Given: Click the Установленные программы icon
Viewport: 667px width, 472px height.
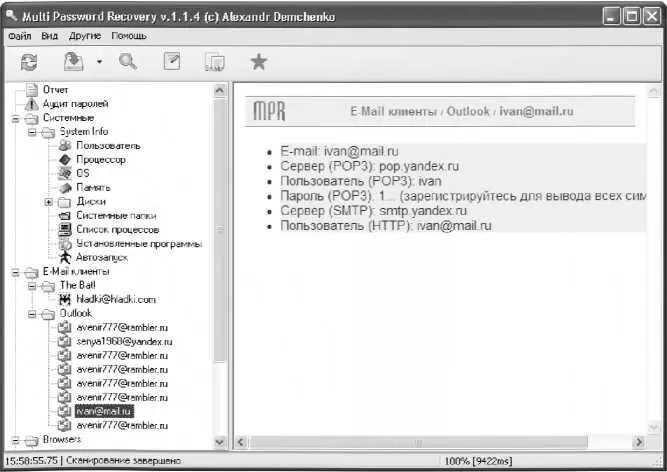Looking at the screenshot, I should click(x=65, y=244).
